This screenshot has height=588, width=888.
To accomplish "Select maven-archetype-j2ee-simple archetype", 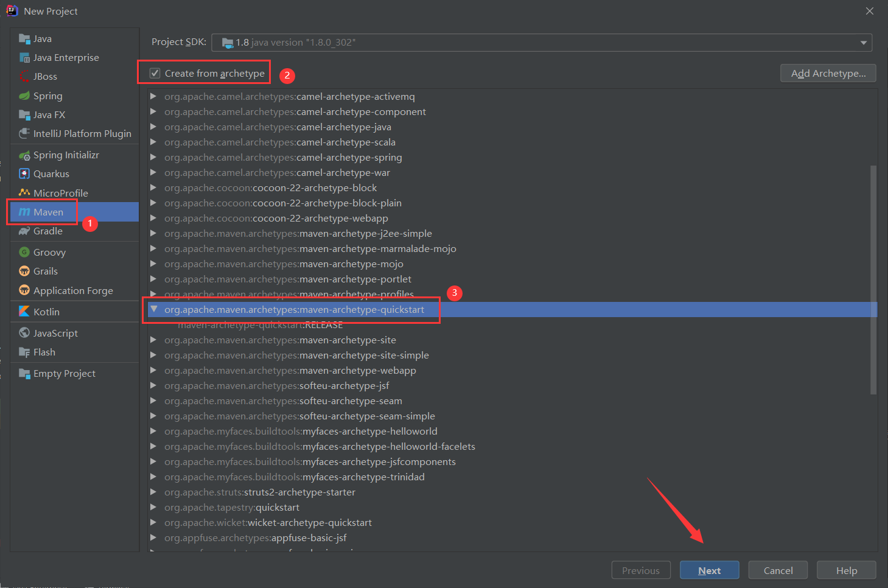I will coord(512,233).
